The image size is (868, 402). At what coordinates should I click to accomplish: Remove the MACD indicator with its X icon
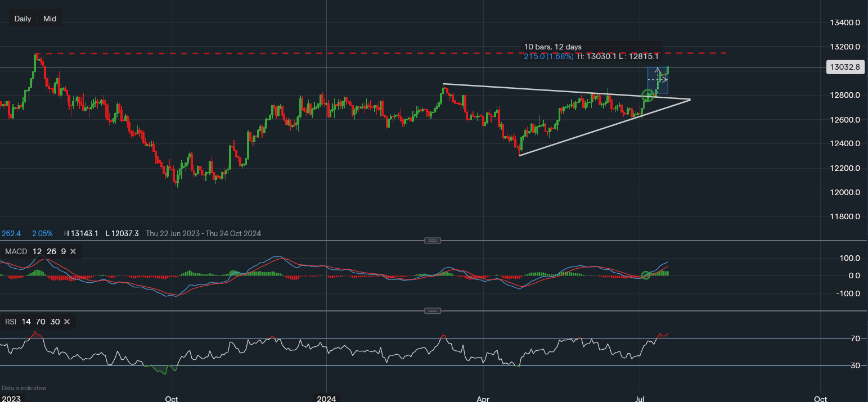[x=73, y=251]
